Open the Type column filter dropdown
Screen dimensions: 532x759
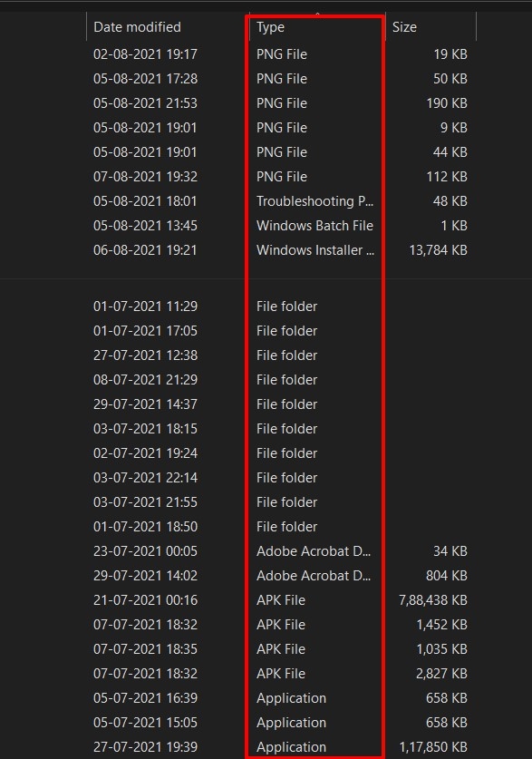click(376, 27)
